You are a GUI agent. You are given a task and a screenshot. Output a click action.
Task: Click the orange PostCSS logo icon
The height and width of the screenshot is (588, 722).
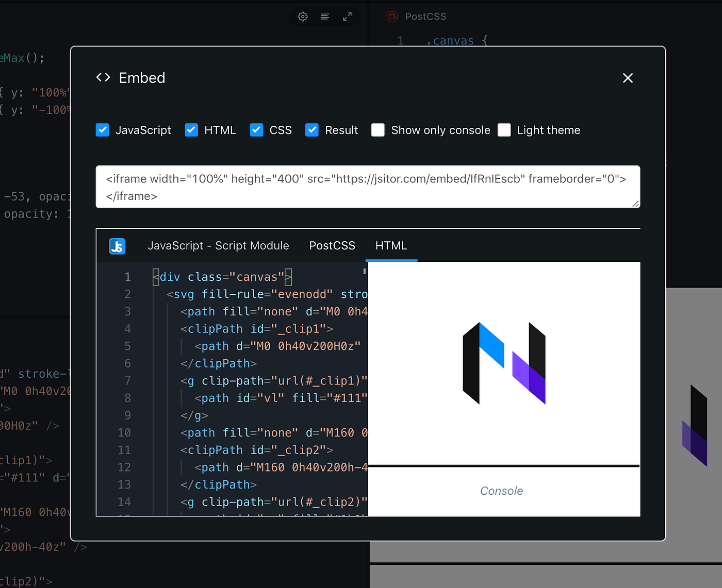click(x=392, y=16)
